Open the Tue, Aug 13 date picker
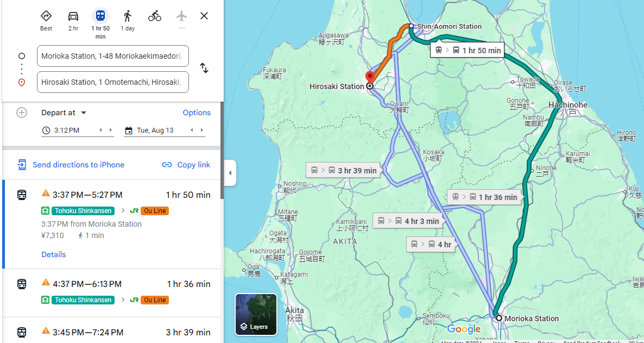Viewport: 644px width, 343px height. 155,130
